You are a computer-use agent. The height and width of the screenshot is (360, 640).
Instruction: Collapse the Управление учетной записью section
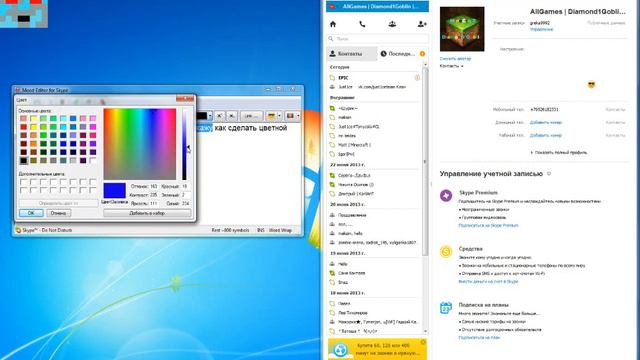pyautogui.click(x=549, y=174)
